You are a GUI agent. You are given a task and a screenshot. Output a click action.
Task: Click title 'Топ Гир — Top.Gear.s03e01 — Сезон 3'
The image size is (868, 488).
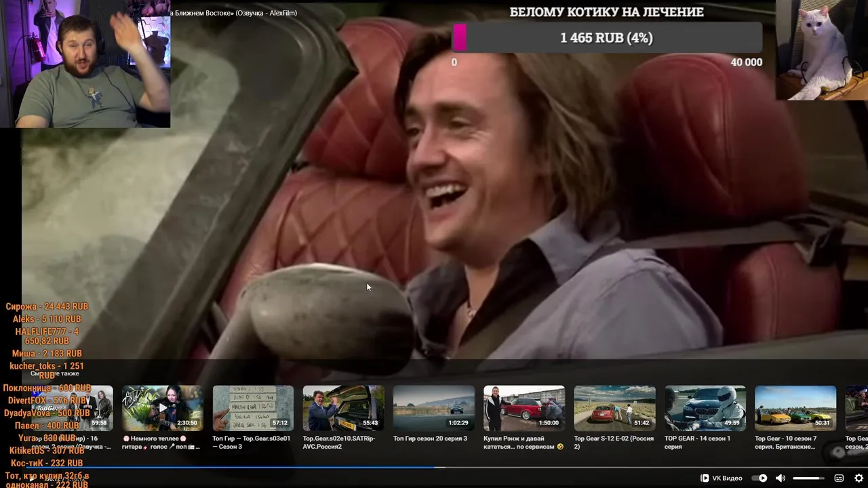click(252, 443)
